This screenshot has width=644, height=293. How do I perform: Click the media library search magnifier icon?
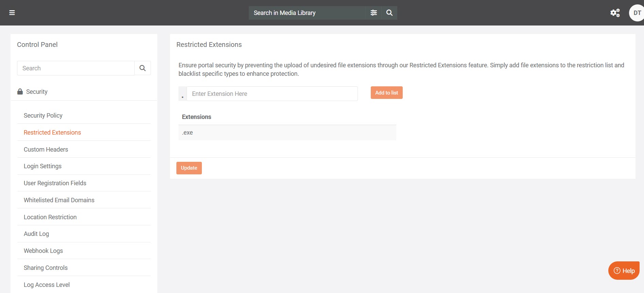point(389,13)
